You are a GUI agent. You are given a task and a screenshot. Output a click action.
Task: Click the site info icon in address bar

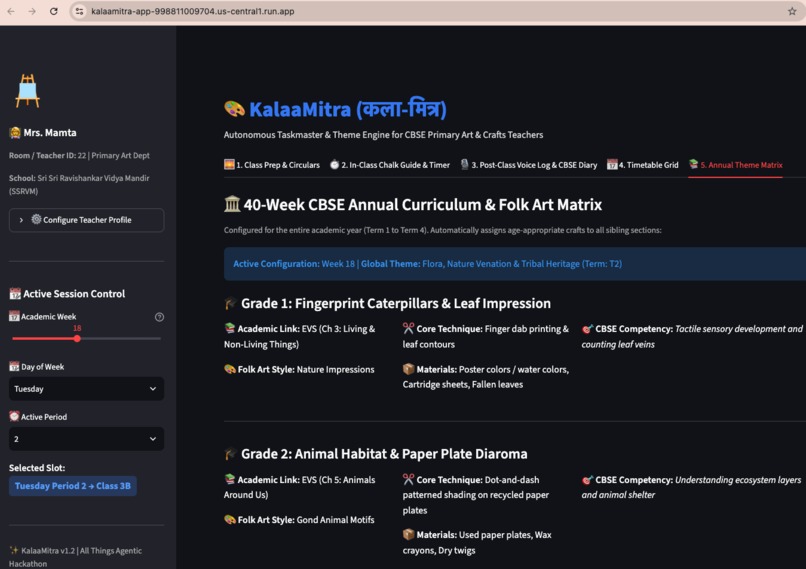79,11
